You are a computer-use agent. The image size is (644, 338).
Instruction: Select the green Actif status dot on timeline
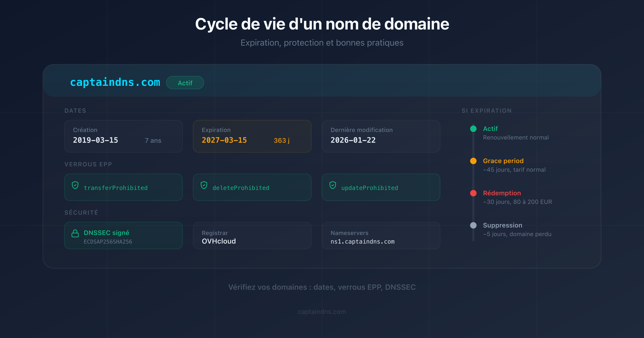[473, 129]
